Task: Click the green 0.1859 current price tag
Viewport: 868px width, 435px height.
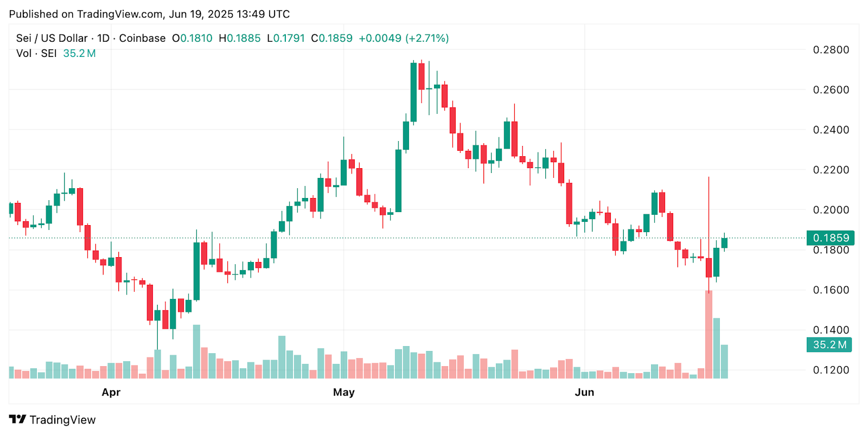Action: (x=831, y=238)
